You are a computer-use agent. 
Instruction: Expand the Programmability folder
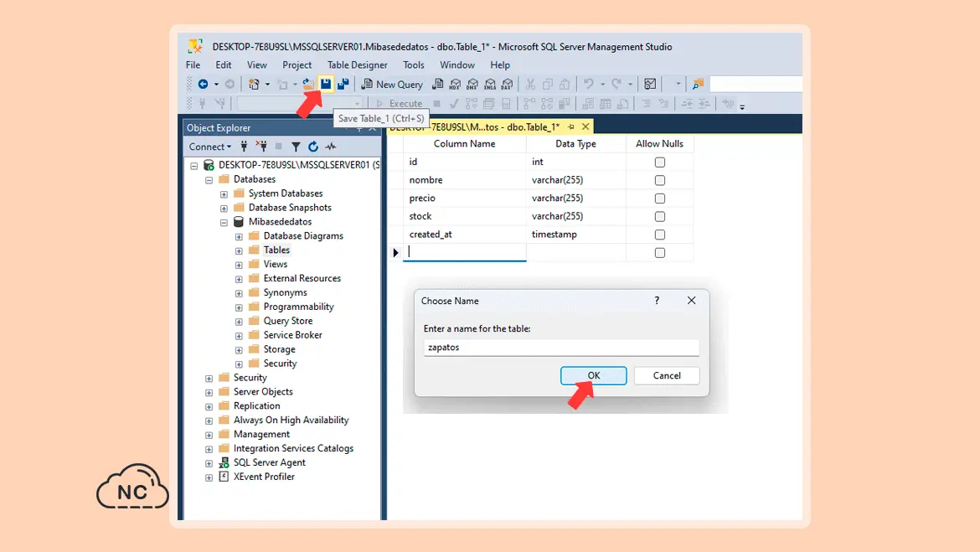[239, 307]
